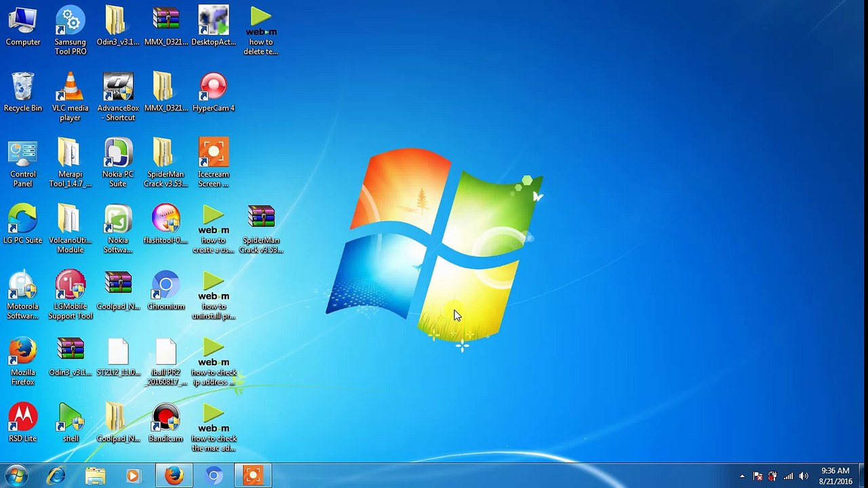Open the taskbar clock showing 9:36 AM
The height and width of the screenshot is (488, 868).
point(835,476)
